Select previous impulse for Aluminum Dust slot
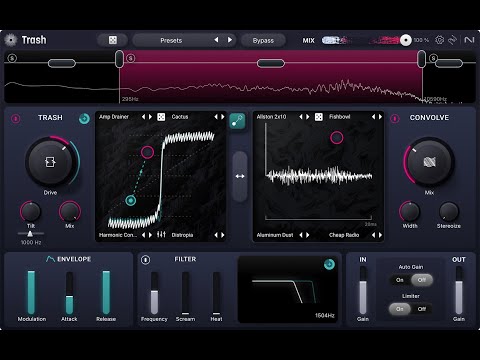The width and height of the screenshot is (480, 360). pos(301,235)
